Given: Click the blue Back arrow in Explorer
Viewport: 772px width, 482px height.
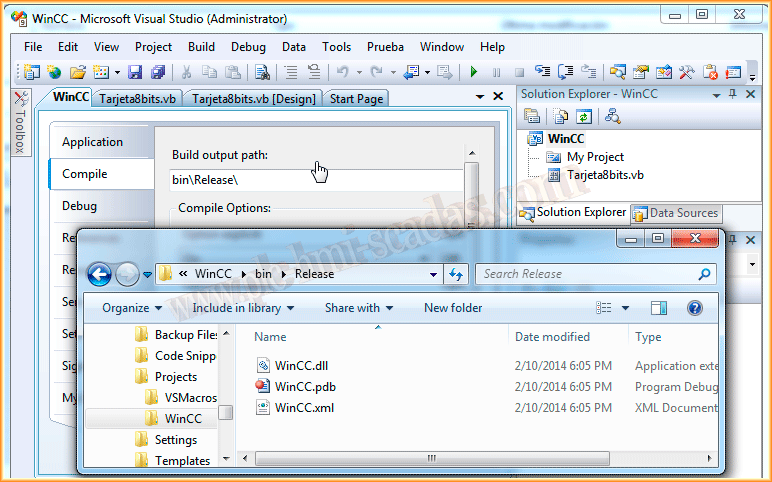Looking at the screenshot, I should (99, 274).
